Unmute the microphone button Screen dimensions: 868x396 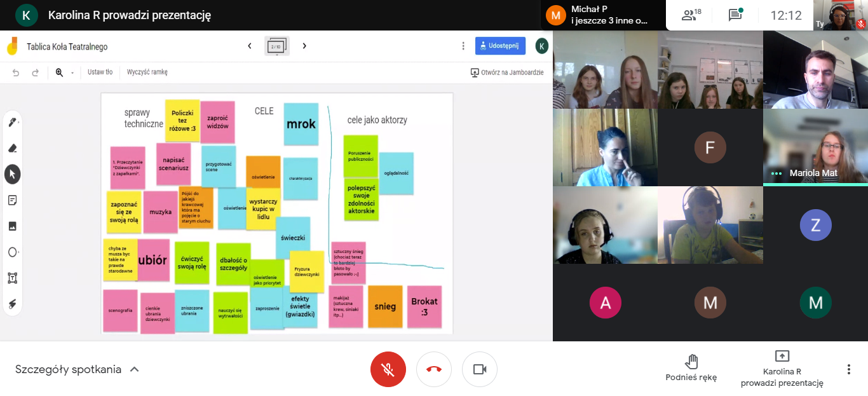(x=388, y=369)
